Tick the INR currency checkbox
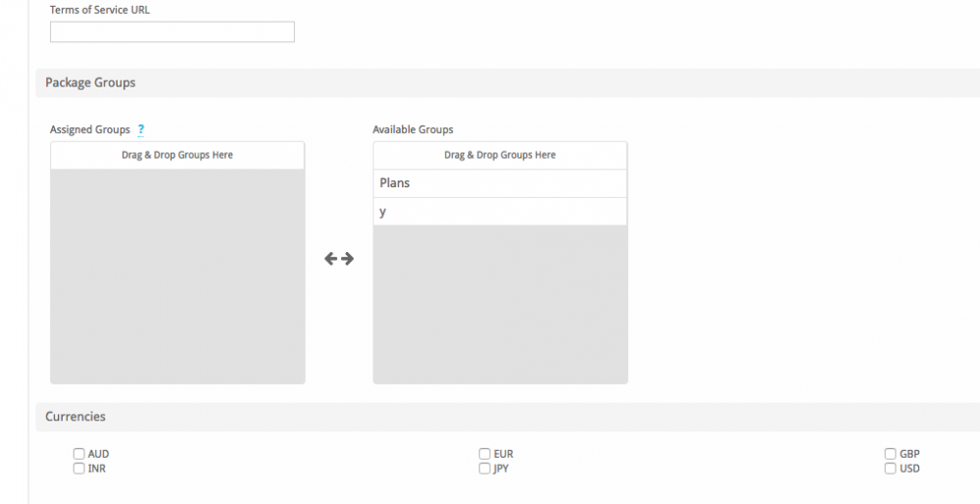This screenshot has width=980, height=504. coord(78,468)
